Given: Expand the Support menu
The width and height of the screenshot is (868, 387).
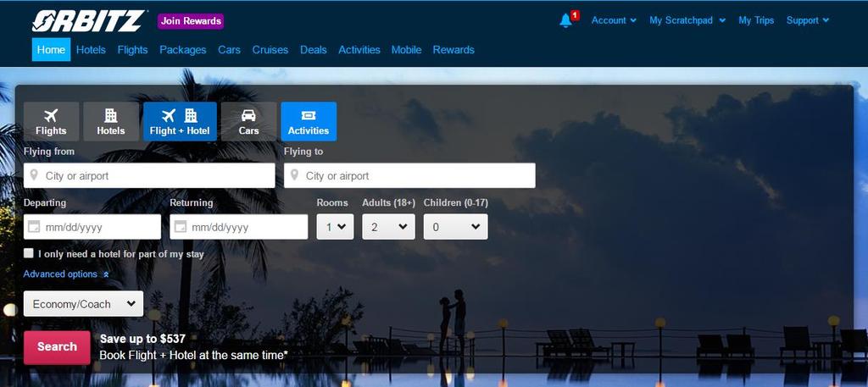Looking at the screenshot, I should point(808,20).
